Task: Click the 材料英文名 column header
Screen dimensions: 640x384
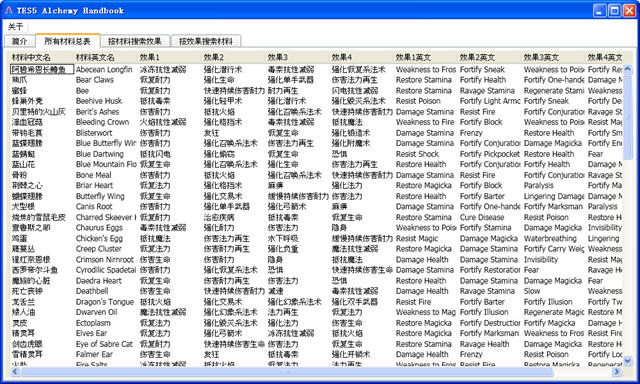Action: 105,58
